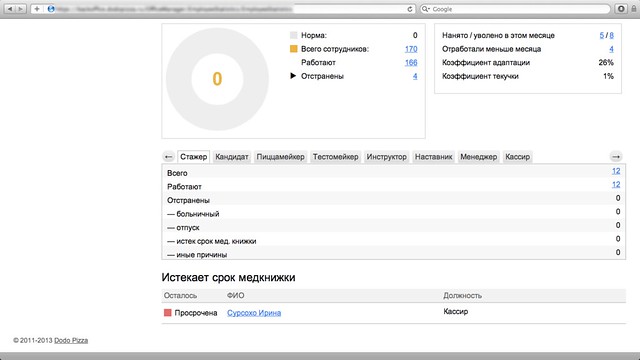The height and width of the screenshot is (360, 640).
Task: Click the gray Норма legend swatch
Action: pyautogui.click(x=293, y=36)
